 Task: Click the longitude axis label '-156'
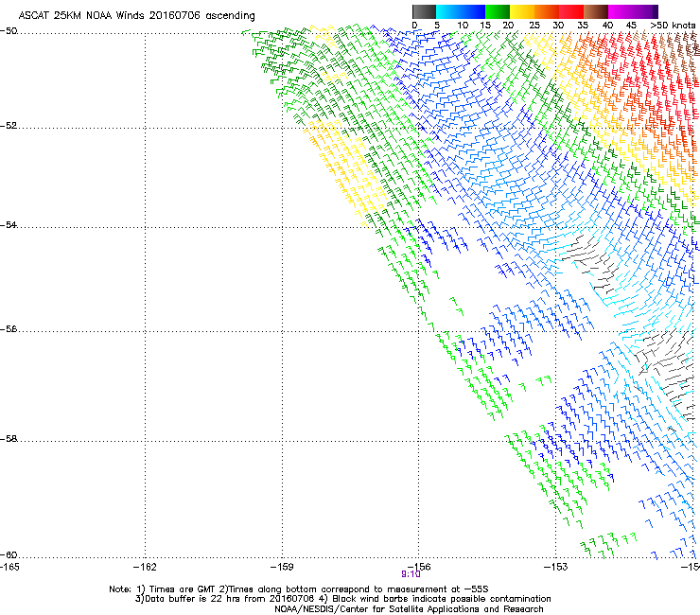(x=419, y=567)
